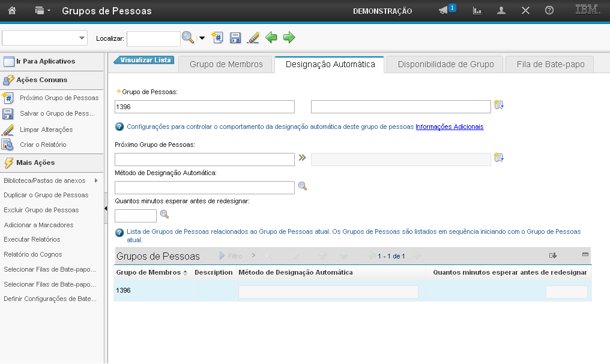This screenshot has width=610, height=364.
Task: Click new person group toolbar icon
Action: 218,38
